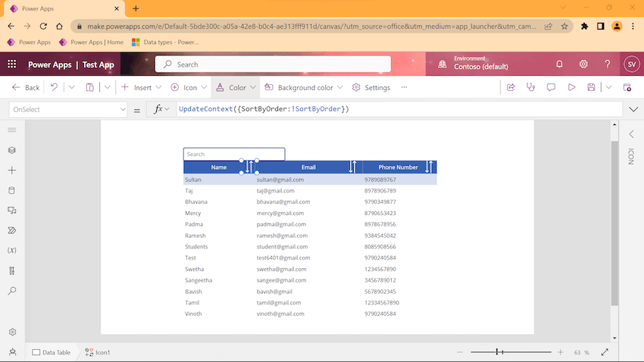This screenshot has height=362, width=644.
Task: Click in the Power Apps header search box
Action: tap(273, 64)
